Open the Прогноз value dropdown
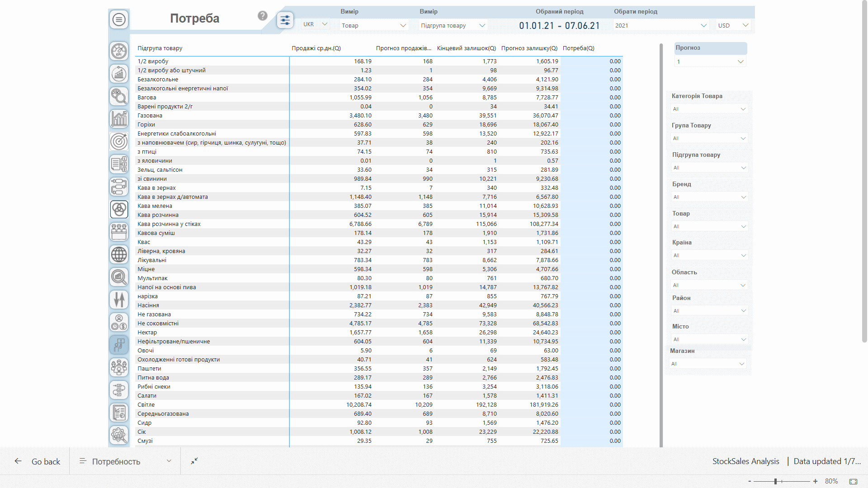This screenshot has height=488, width=868. 710,61
